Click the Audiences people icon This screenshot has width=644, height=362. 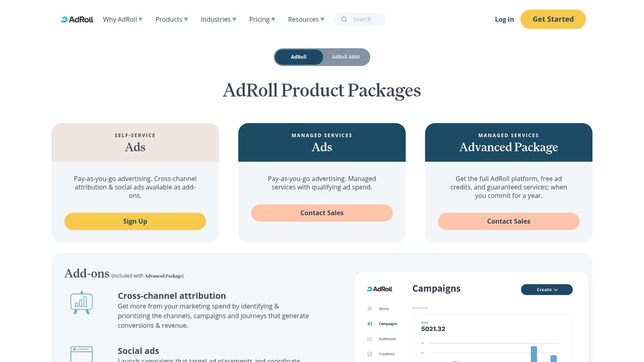(x=369, y=339)
